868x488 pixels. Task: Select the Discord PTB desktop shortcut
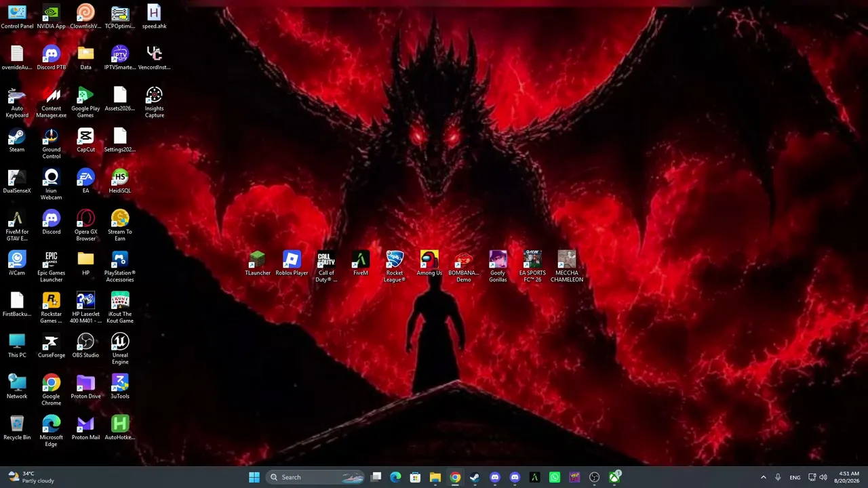point(52,58)
